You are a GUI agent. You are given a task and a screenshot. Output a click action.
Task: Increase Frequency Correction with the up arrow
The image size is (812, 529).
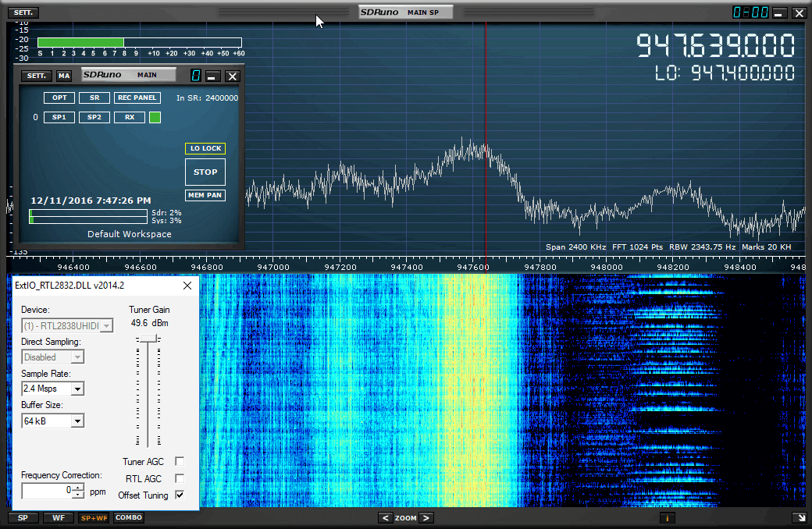[x=78, y=487]
